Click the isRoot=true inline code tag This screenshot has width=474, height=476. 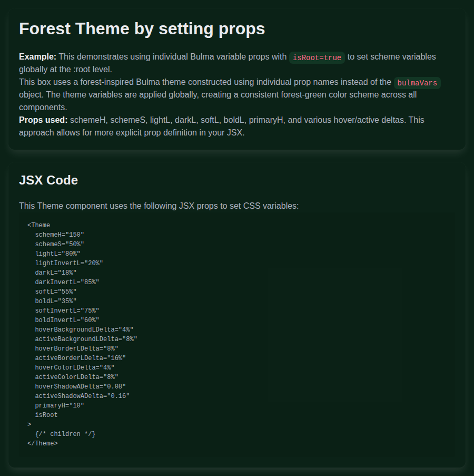click(317, 57)
